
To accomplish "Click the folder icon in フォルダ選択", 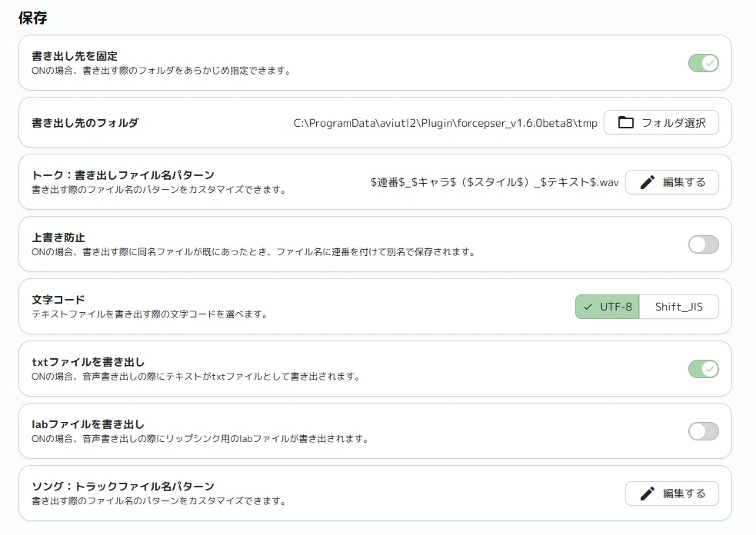I will pos(626,122).
